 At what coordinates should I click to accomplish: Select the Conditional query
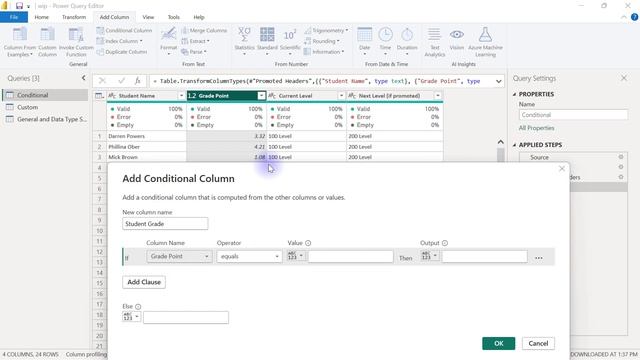tap(45, 95)
